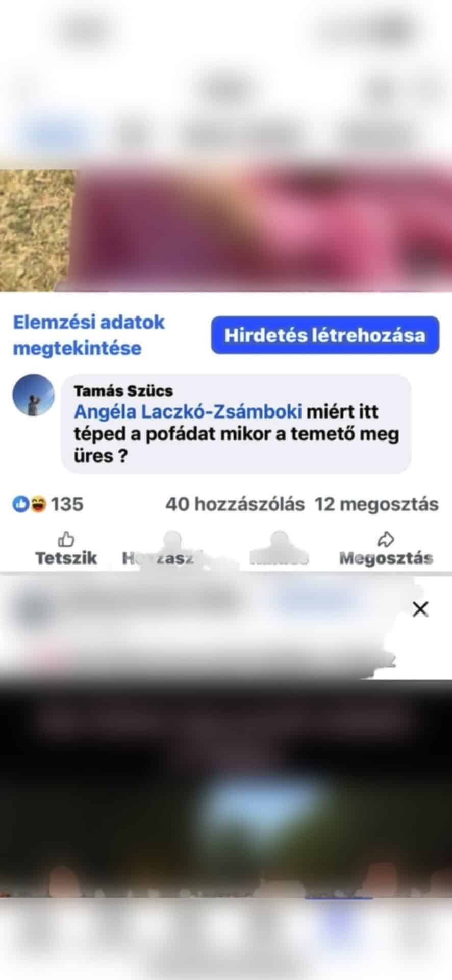Click the Hirdetés létrehozása button
Viewport: 452px width, 980px height.
325,335
